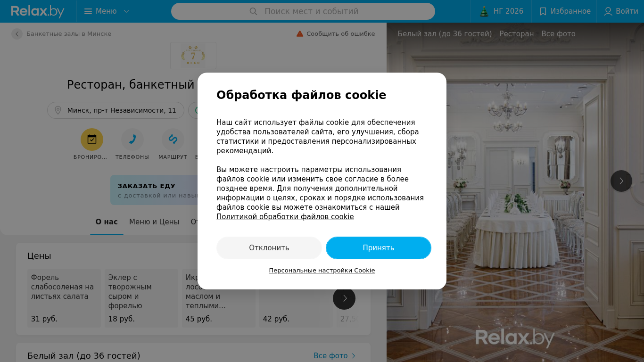Accept cookies with Принять button
644x362 pixels.
[x=379, y=248]
